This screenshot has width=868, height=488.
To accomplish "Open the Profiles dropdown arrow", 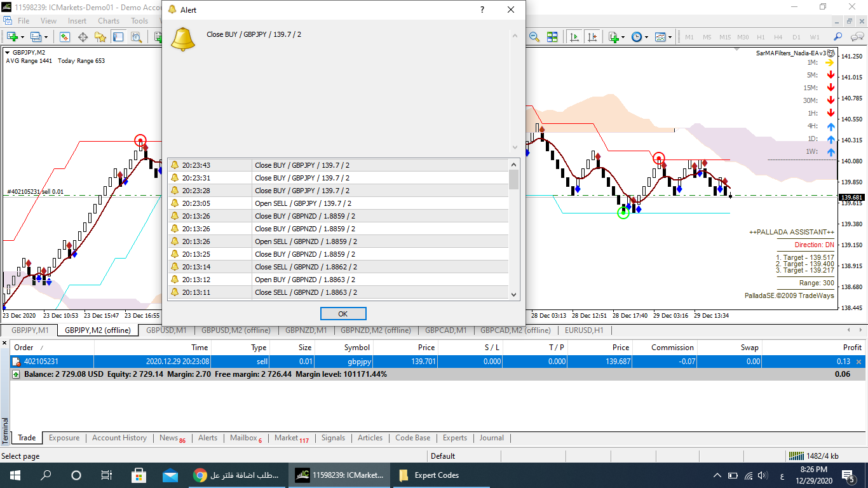I will pos(45,37).
